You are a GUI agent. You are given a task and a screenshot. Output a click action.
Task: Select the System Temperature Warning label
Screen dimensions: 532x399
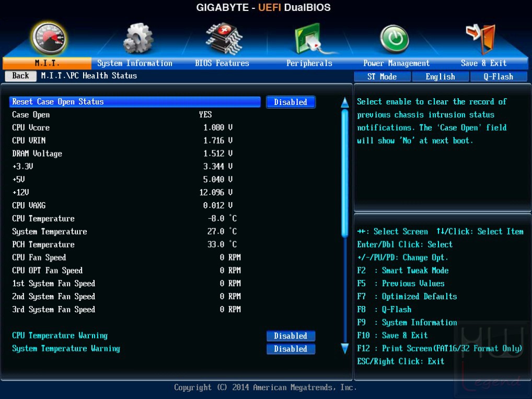coord(66,348)
